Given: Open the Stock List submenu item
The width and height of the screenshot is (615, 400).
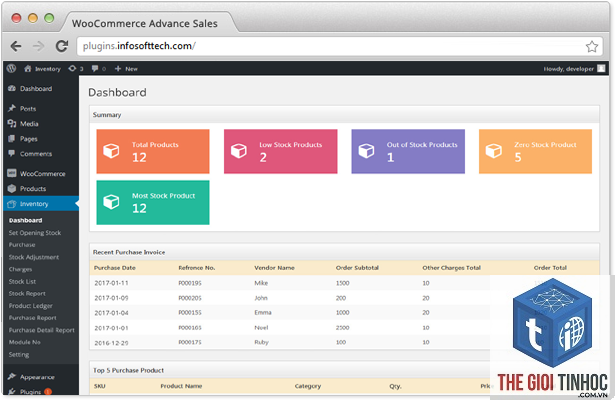Looking at the screenshot, I should (22, 282).
